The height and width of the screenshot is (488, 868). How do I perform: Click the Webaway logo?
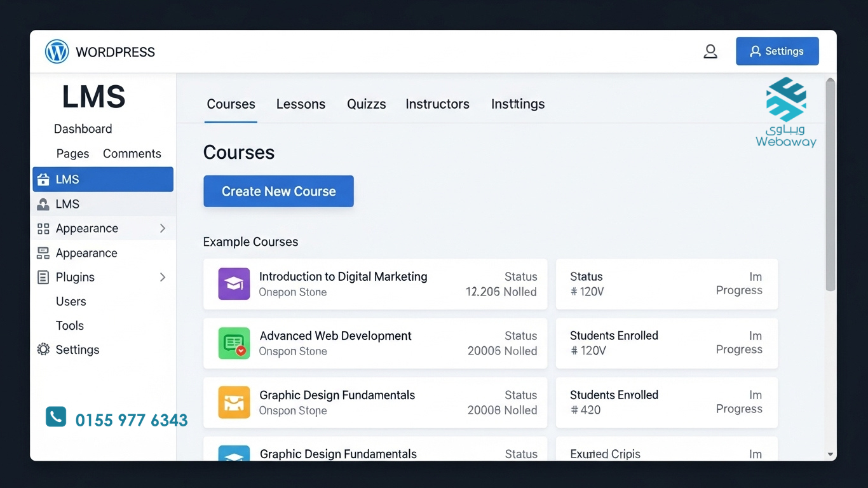786,112
